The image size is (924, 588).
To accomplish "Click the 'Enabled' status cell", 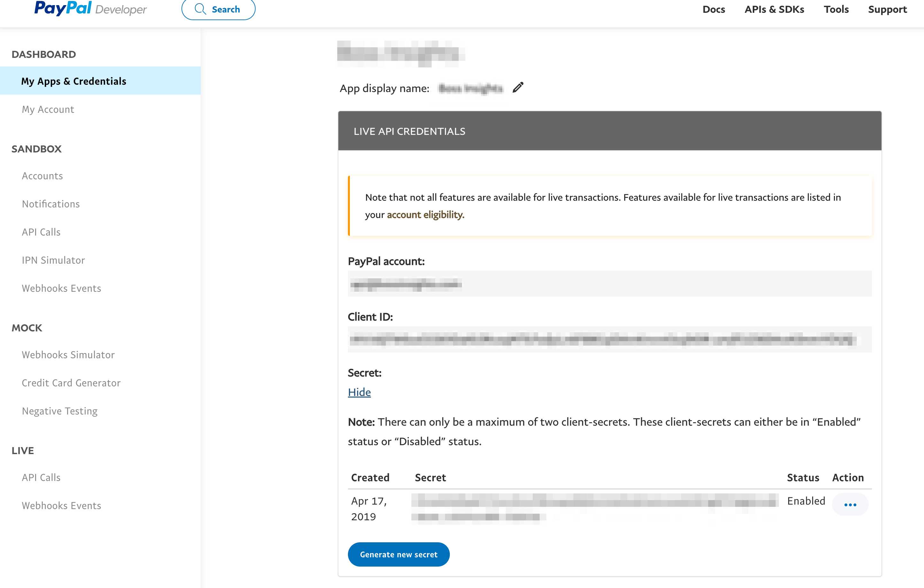I will click(x=806, y=501).
